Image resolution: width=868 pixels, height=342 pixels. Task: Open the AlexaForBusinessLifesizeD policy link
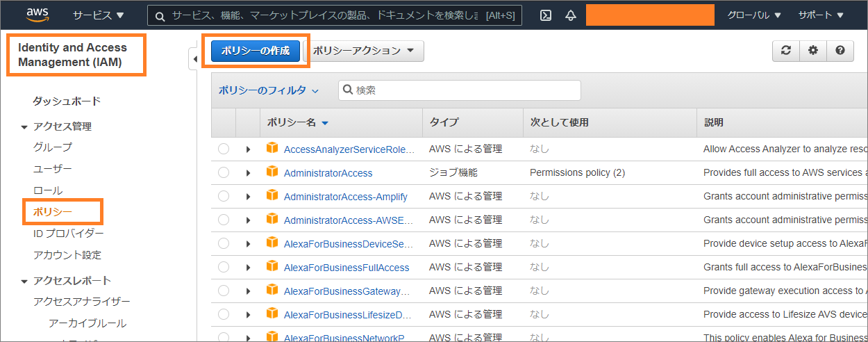[x=349, y=315]
